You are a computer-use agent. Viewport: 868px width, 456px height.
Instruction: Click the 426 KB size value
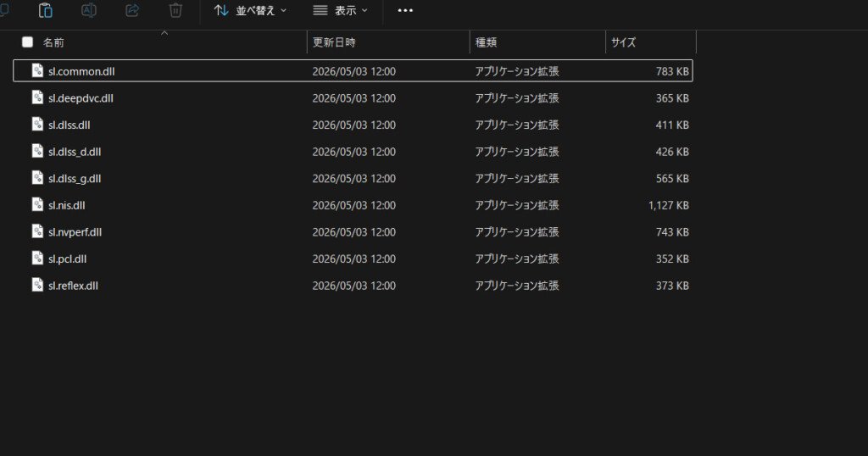tap(672, 152)
